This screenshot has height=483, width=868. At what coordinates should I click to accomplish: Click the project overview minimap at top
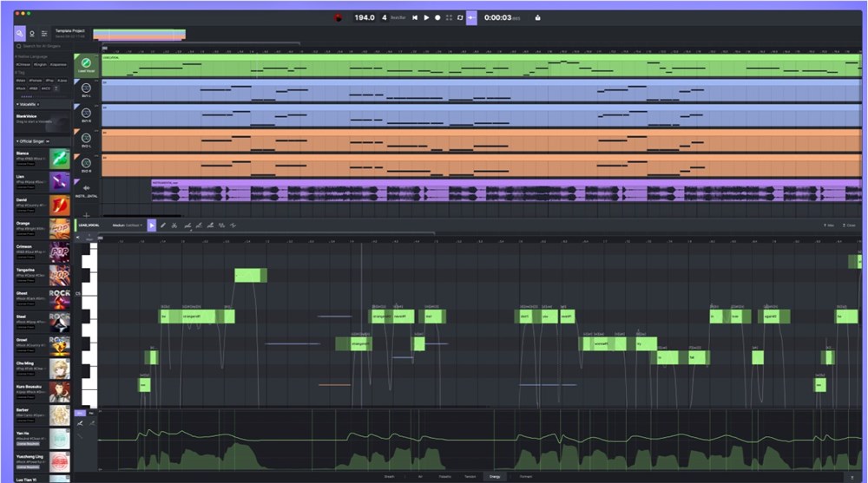[x=140, y=35]
